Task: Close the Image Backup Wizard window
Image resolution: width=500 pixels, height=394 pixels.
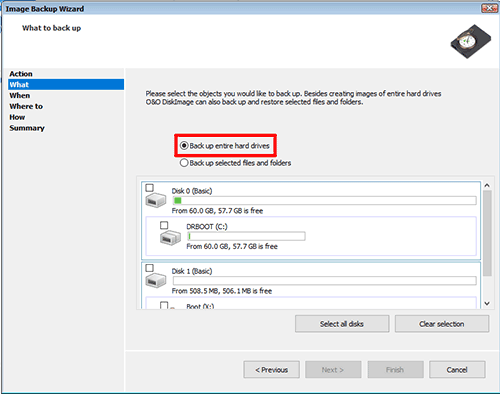Action: click(x=489, y=8)
